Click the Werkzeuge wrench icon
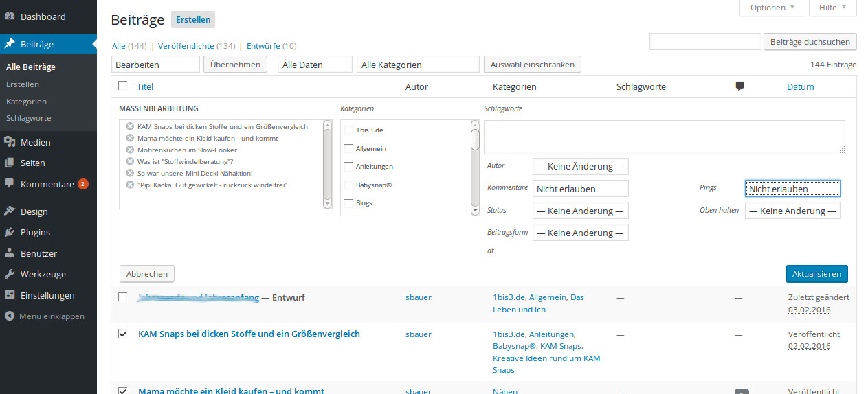868x394 pixels. [x=10, y=274]
